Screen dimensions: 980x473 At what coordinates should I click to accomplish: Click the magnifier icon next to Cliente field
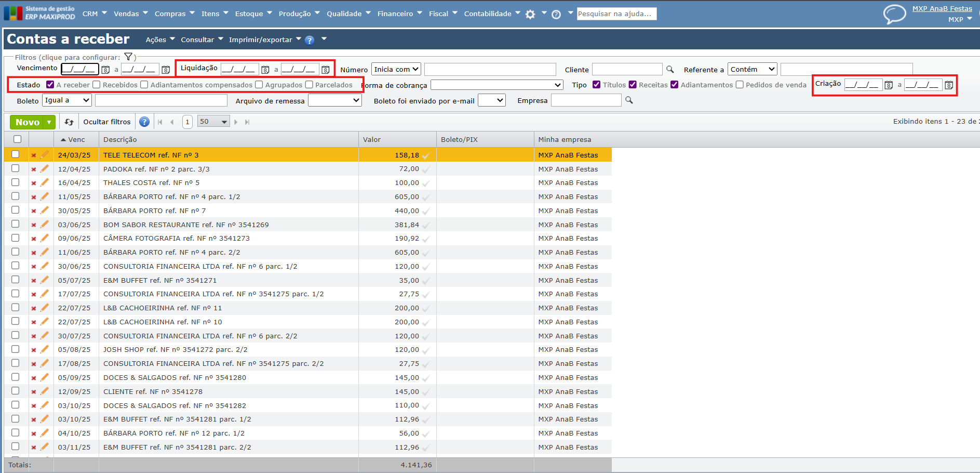(670, 69)
